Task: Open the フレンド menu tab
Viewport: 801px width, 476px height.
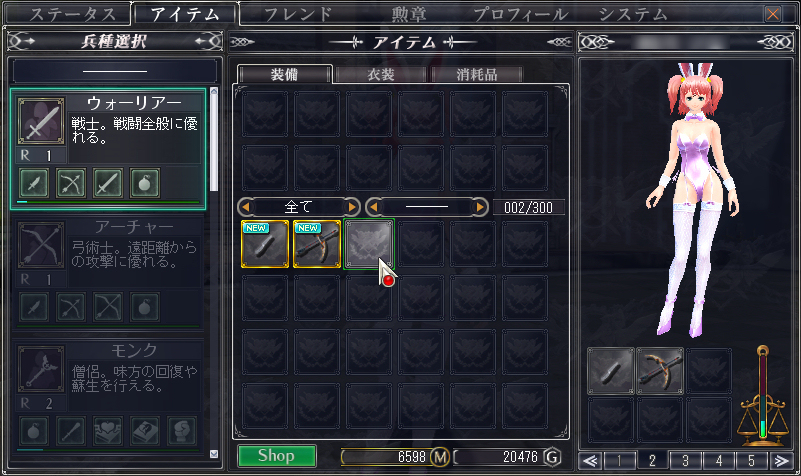Action: pos(298,14)
